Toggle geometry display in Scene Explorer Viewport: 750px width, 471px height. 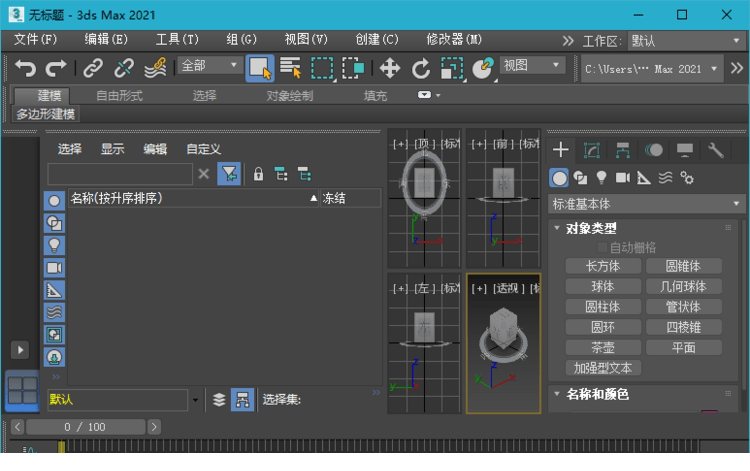pyautogui.click(x=54, y=201)
